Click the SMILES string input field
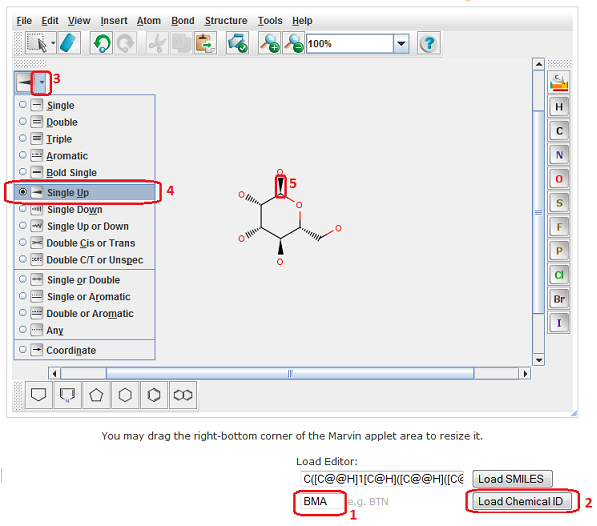The width and height of the screenshot is (597, 526). [382, 479]
